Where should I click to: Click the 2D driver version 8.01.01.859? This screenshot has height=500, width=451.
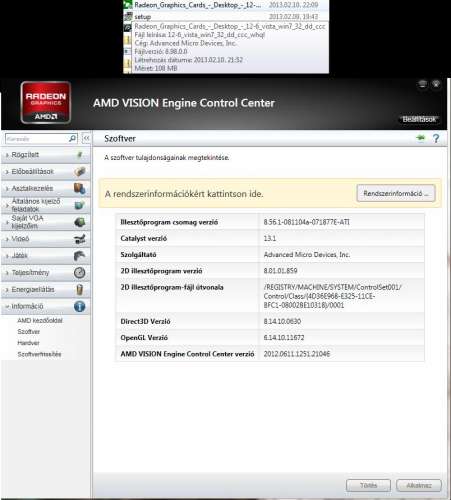(280, 271)
